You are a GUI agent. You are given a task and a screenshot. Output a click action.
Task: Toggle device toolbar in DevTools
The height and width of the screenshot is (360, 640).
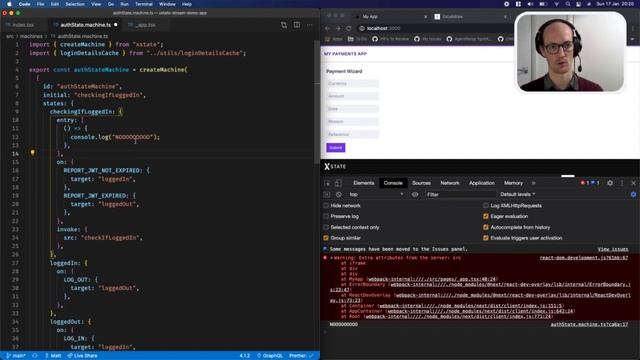click(x=338, y=183)
